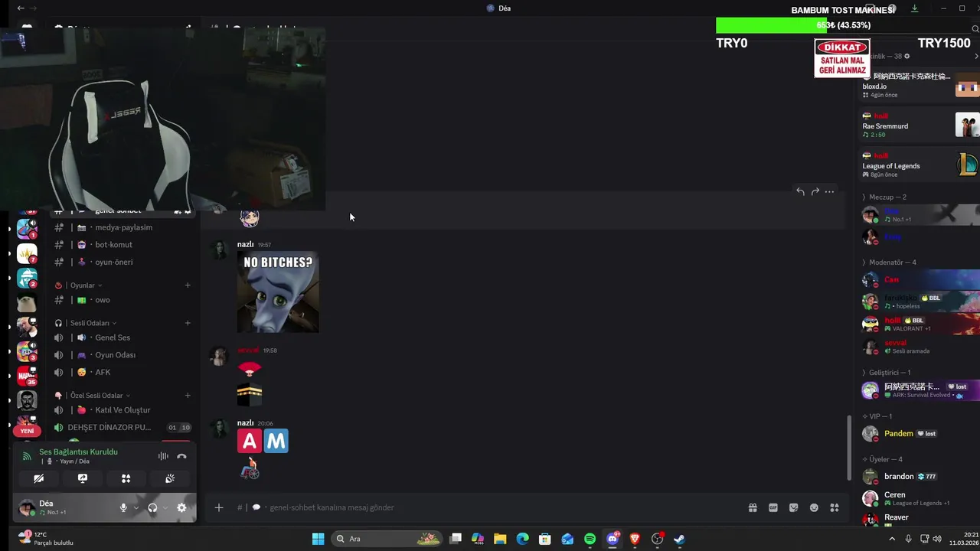Open the server icon with badge 7
980x551 pixels.
click(27, 253)
